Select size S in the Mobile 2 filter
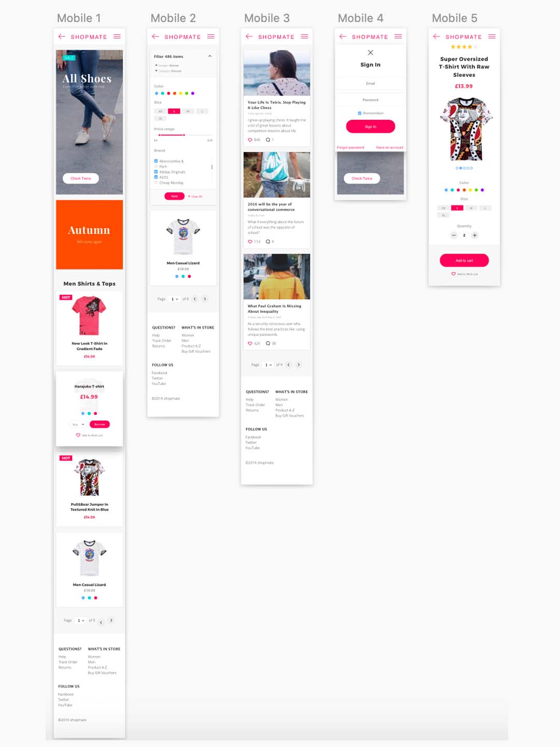Viewport: 560px width, 747px height. coord(174,111)
